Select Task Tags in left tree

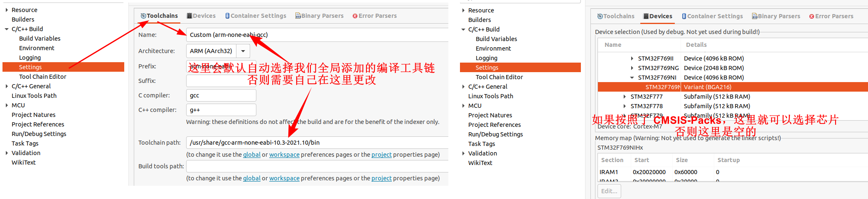click(x=25, y=143)
